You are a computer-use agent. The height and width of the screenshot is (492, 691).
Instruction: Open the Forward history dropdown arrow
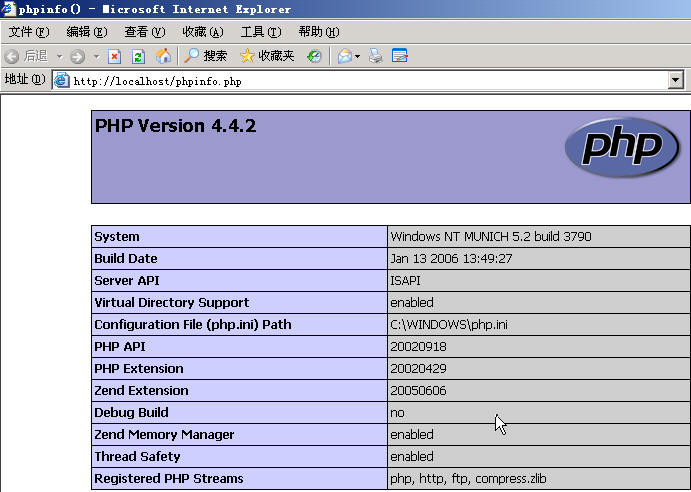[x=97, y=56]
